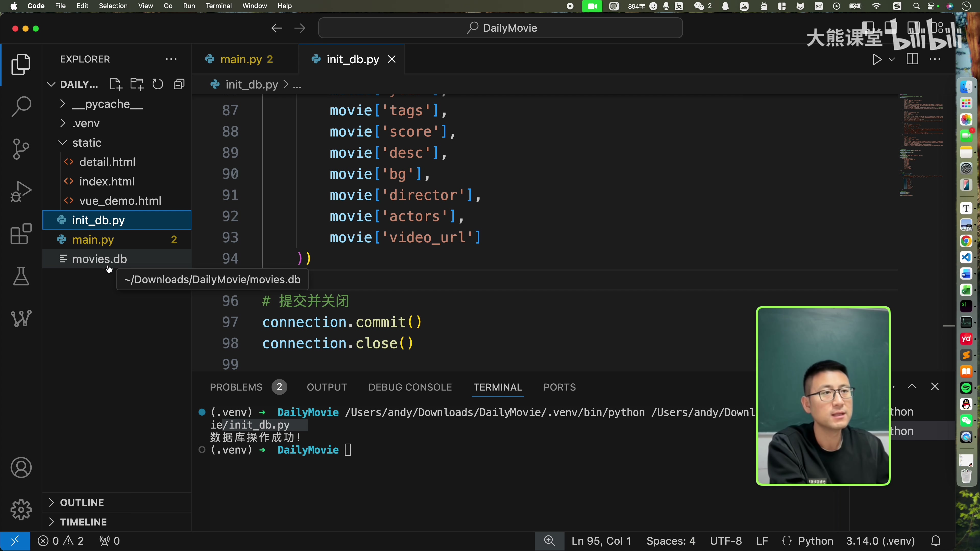This screenshot has width=980, height=551.
Task: Open the DEBUG CONSOLE panel tab
Action: pos(410,387)
